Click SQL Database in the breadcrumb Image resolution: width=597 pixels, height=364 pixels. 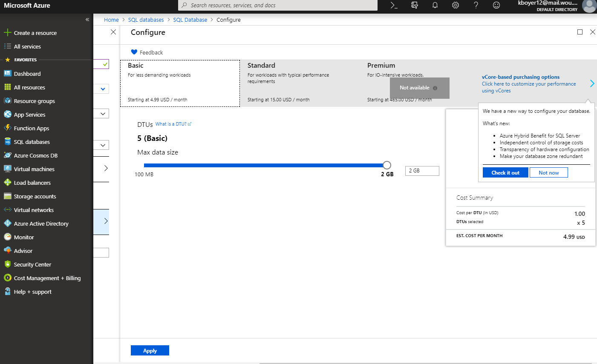click(190, 20)
